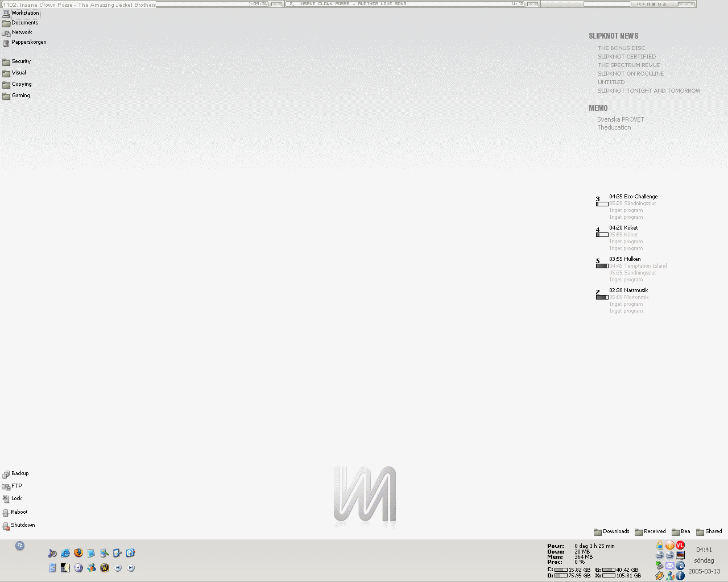Open the mail envelope tray icon
The width and height of the screenshot is (728, 582).
pos(670,566)
